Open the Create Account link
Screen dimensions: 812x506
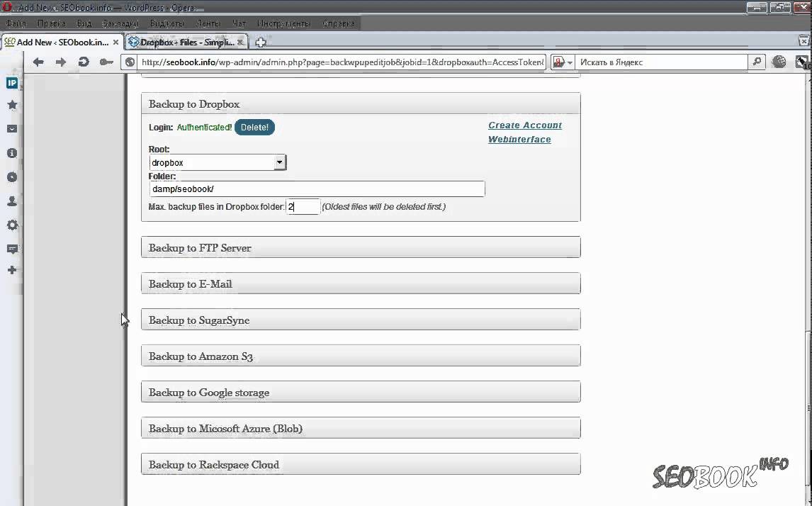tap(524, 125)
